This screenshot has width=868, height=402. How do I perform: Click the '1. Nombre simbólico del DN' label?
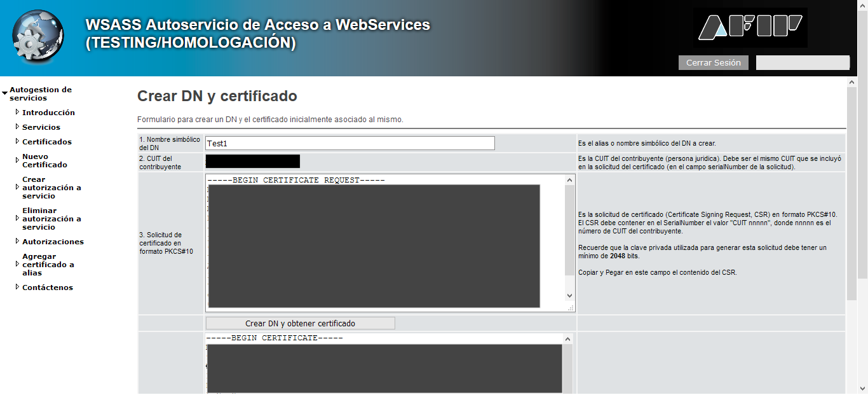[x=170, y=143]
